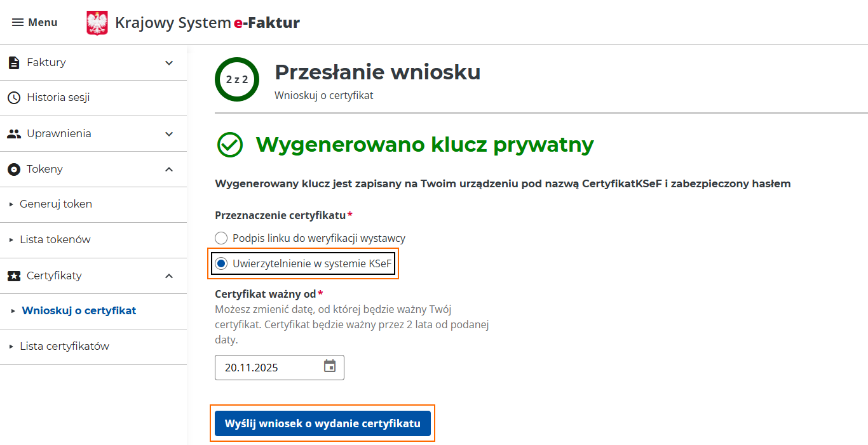Click the Certyfikat ważny od date field
The height and width of the screenshot is (445, 868).
(x=267, y=368)
